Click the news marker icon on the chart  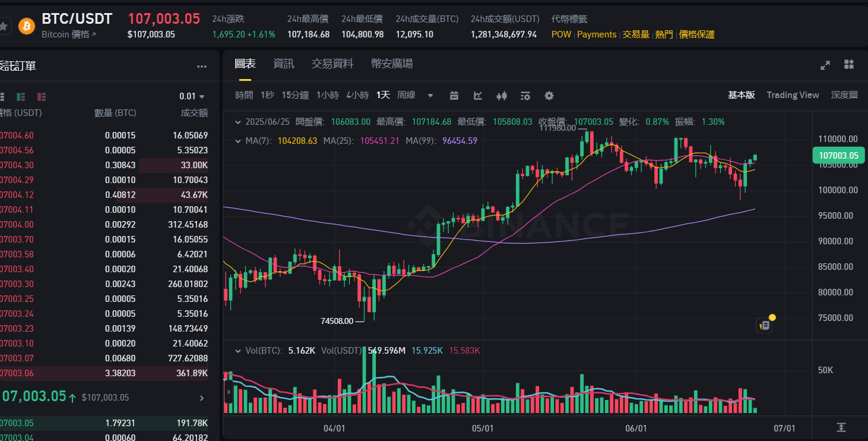pyautogui.click(x=765, y=325)
